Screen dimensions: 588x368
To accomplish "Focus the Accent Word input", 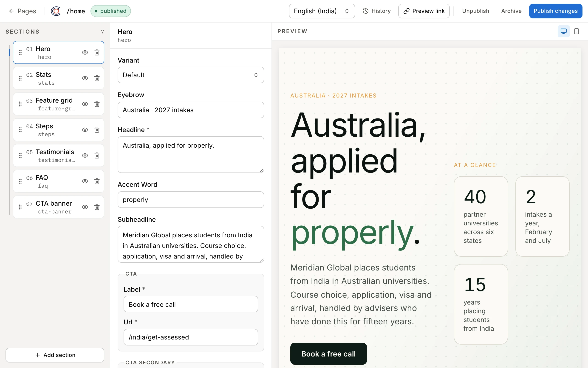I will tap(191, 200).
